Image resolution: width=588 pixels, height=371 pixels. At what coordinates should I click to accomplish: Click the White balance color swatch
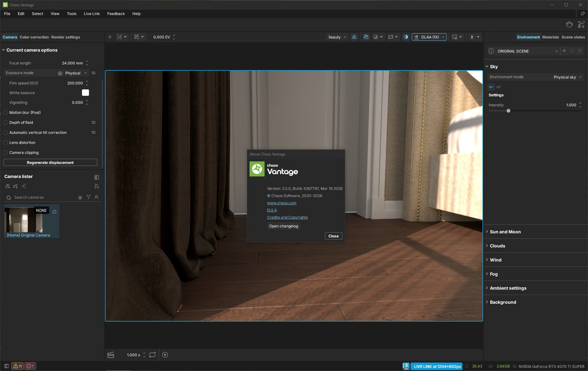[85, 93]
